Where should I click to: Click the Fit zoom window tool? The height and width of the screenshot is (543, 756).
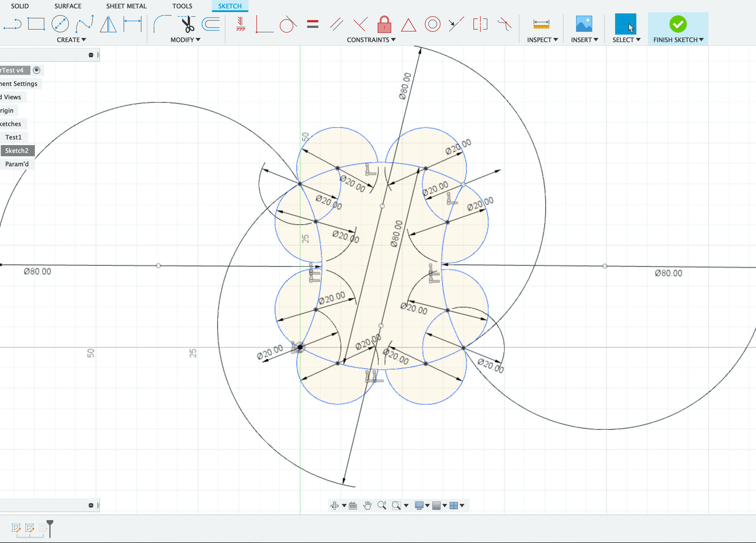coord(396,506)
